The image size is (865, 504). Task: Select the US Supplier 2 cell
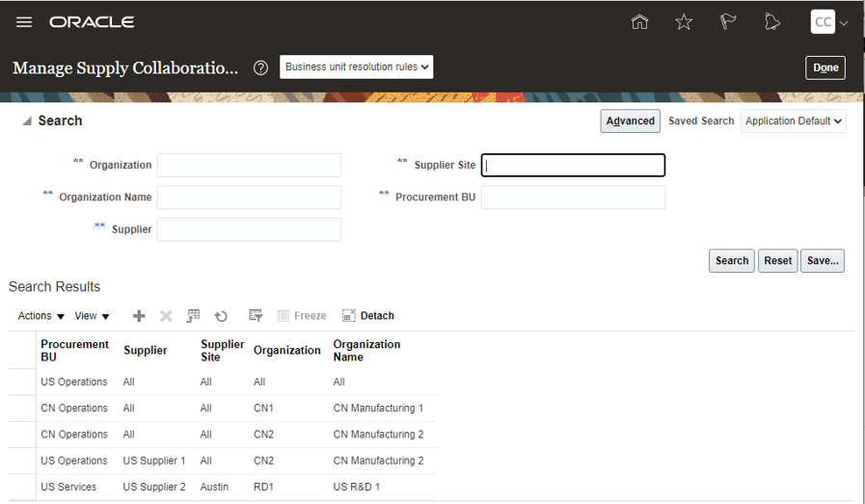(154, 488)
